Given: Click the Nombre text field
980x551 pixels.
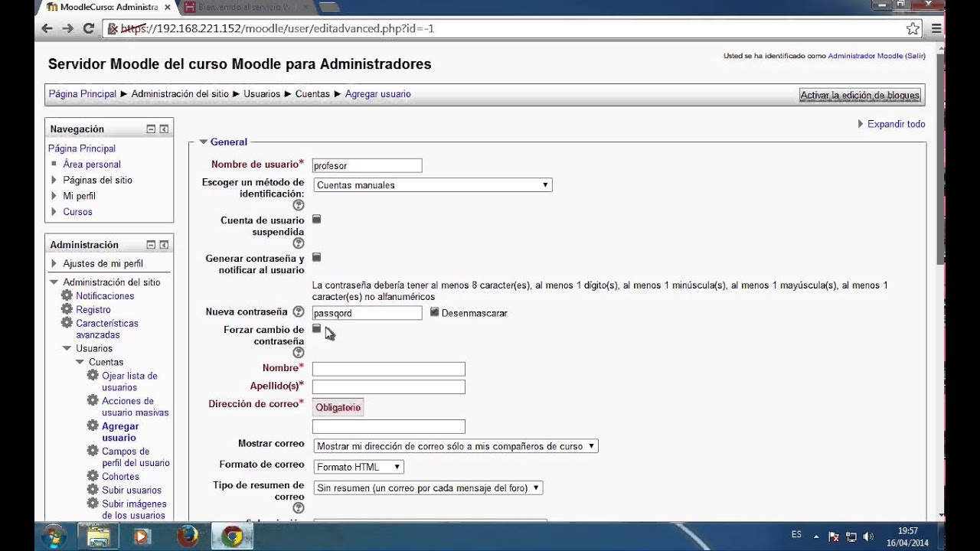Looking at the screenshot, I should pos(388,369).
